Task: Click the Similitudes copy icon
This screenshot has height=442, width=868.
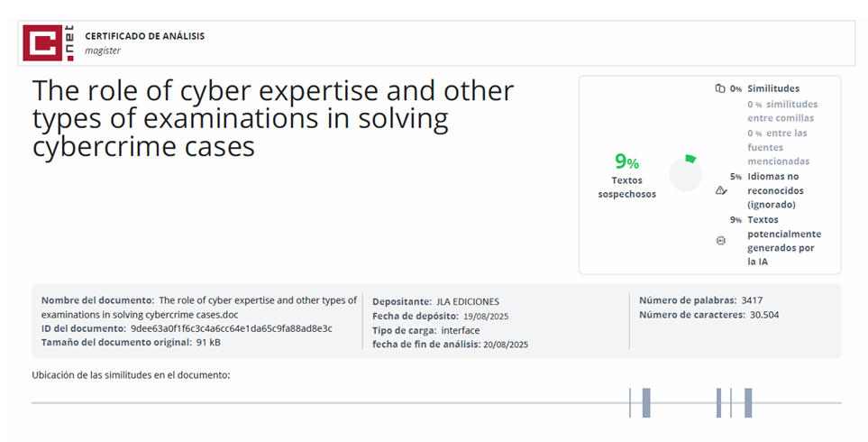Action: coord(719,89)
